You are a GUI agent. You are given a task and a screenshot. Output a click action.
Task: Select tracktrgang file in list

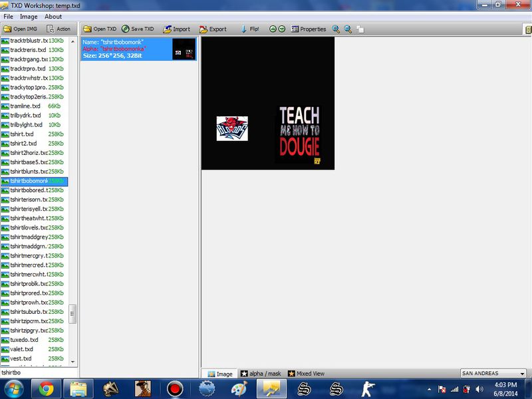point(35,59)
